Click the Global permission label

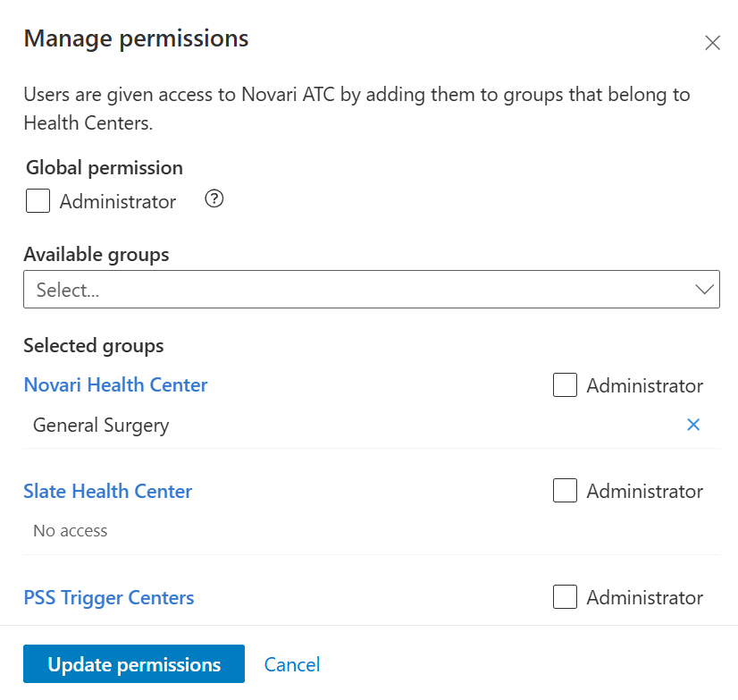(x=104, y=167)
